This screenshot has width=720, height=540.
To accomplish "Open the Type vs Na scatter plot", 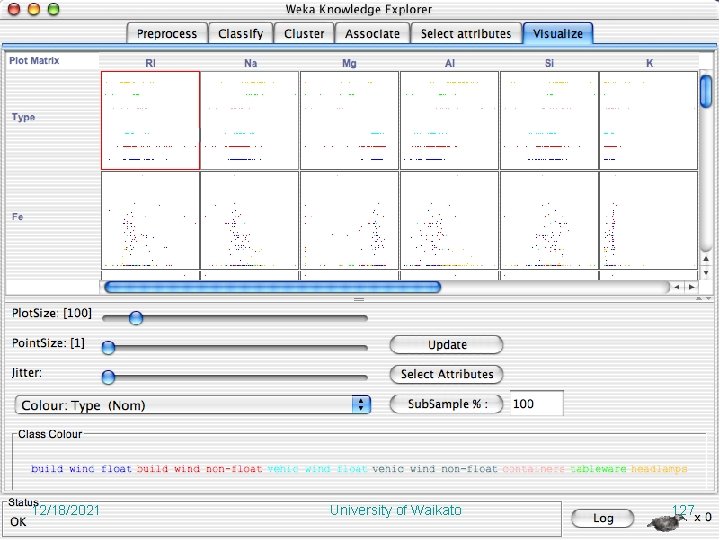I will (250, 120).
